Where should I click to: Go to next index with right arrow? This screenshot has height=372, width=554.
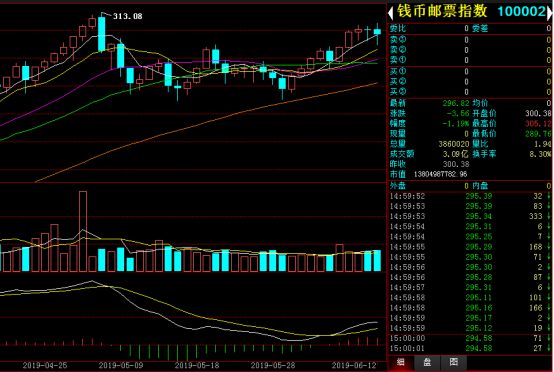(550, 13)
